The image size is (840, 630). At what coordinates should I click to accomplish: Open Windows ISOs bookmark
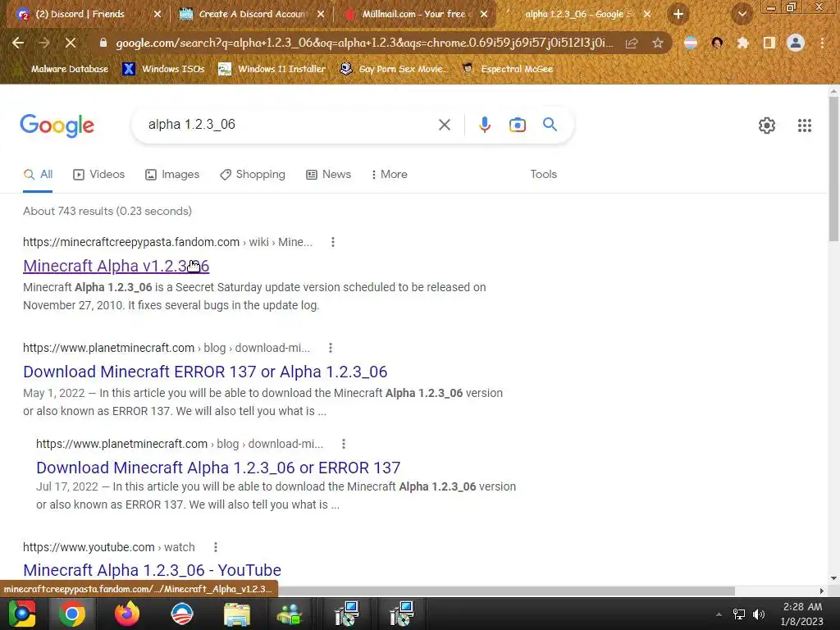coord(163,69)
